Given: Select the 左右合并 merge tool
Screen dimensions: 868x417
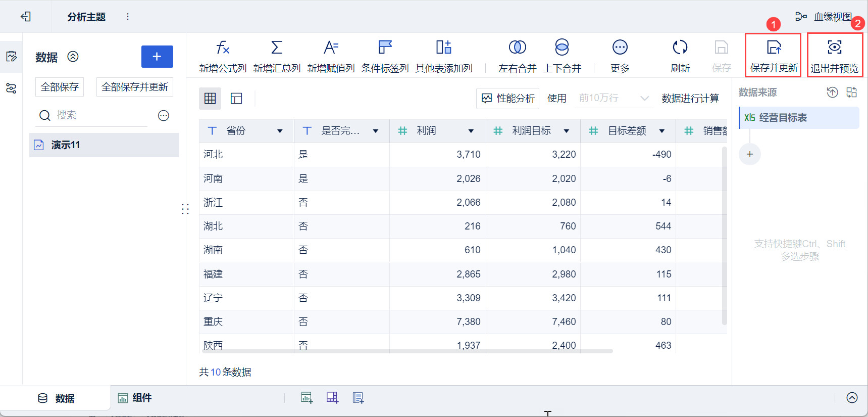Looking at the screenshot, I should click(x=517, y=48).
